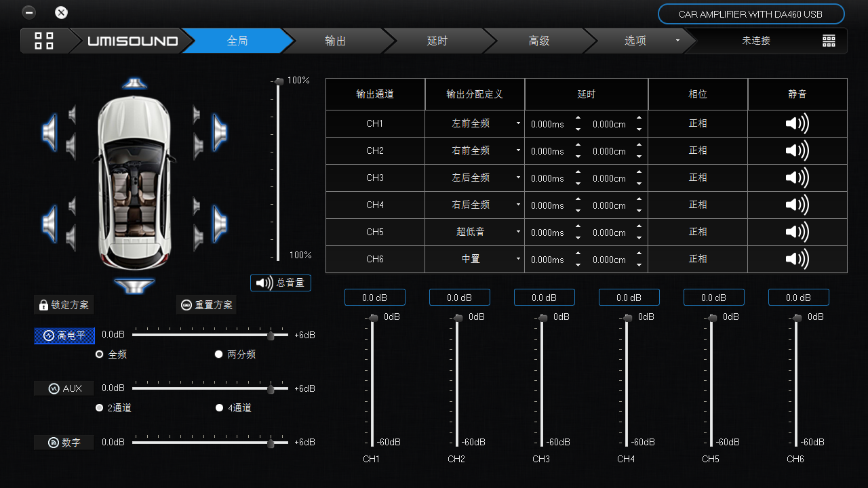Switch to the 高级 tab
Image resolution: width=868 pixels, height=488 pixels.
tap(539, 41)
